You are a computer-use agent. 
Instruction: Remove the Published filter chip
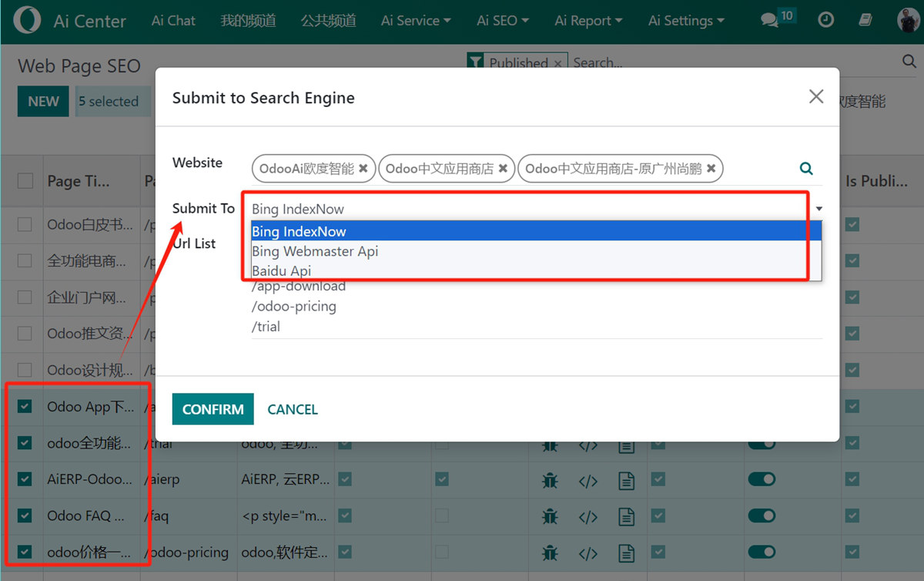click(557, 64)
